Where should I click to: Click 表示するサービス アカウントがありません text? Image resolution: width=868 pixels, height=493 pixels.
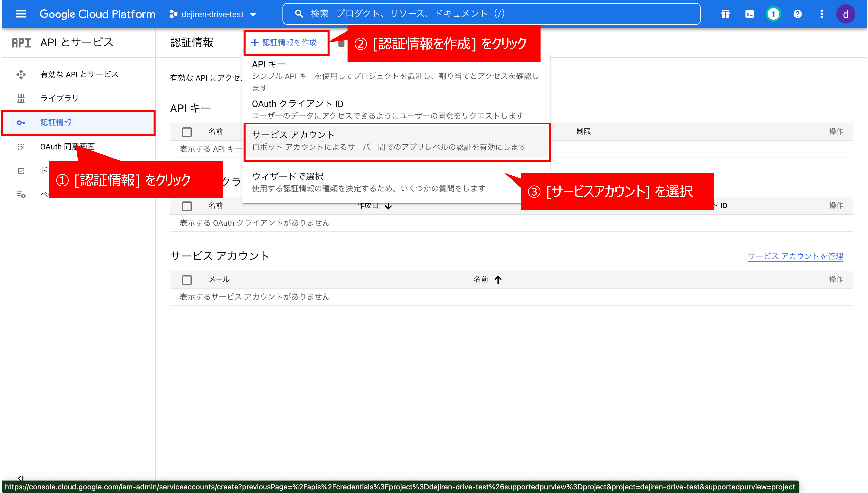255,297
